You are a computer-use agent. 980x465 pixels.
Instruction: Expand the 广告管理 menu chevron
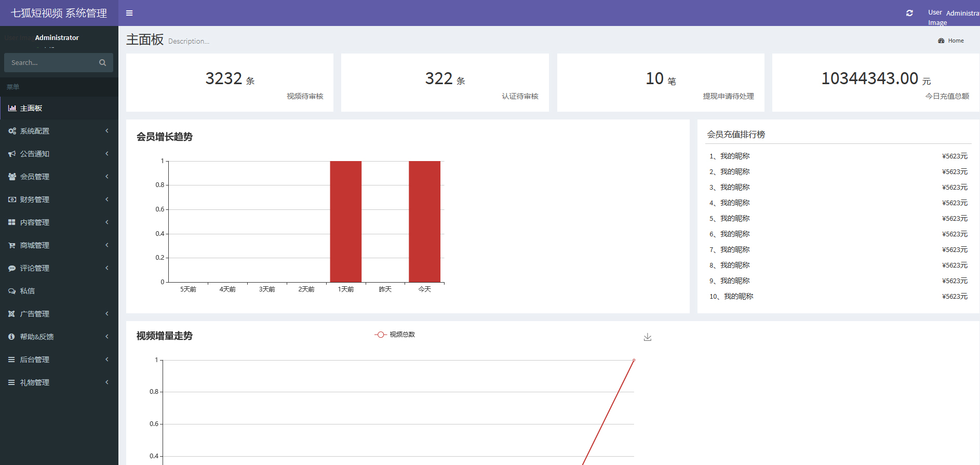(x=107, y=314)
